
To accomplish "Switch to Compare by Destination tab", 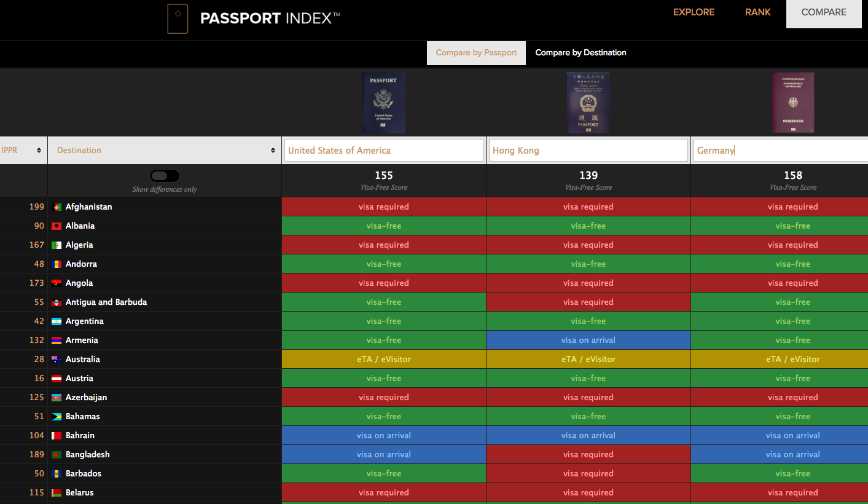I will (x=581, y=53).
